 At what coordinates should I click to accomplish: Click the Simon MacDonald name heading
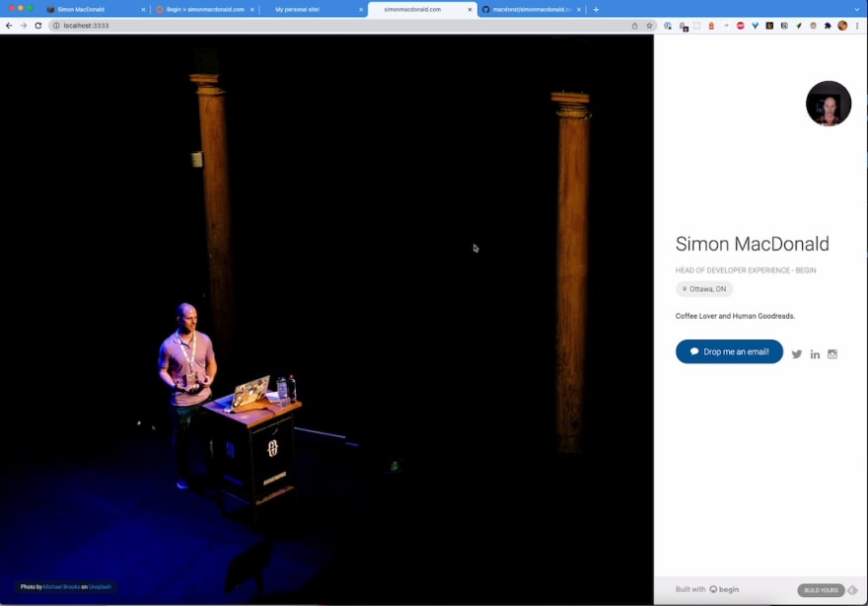(752, 244)
